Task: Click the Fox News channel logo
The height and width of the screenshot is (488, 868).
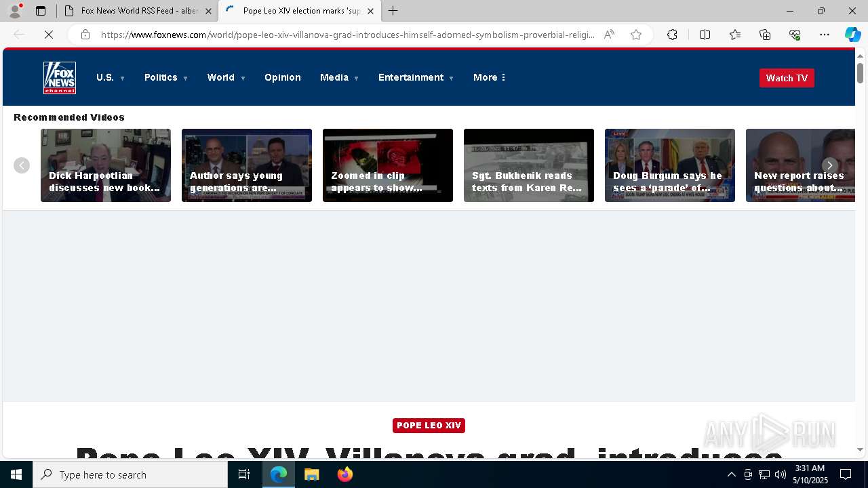Action: coord(60,78)
